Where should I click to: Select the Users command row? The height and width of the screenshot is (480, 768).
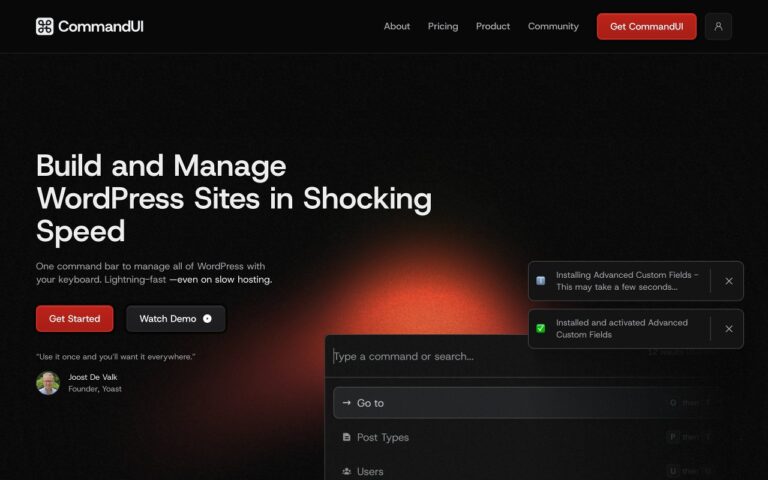500,471
